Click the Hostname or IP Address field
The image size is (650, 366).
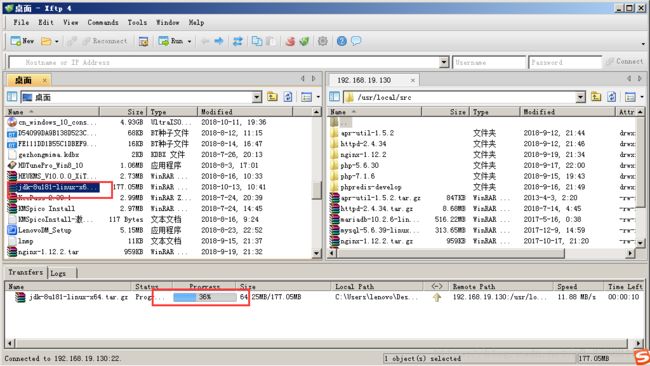point(224,62)
